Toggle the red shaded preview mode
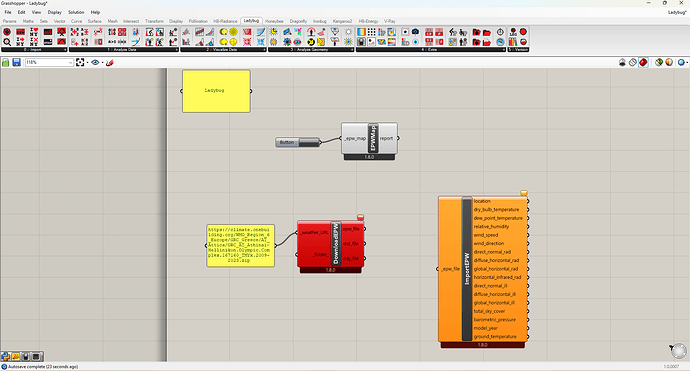Image resolution: width=690 pixels, height=371 pixels. tap(643, 62)
